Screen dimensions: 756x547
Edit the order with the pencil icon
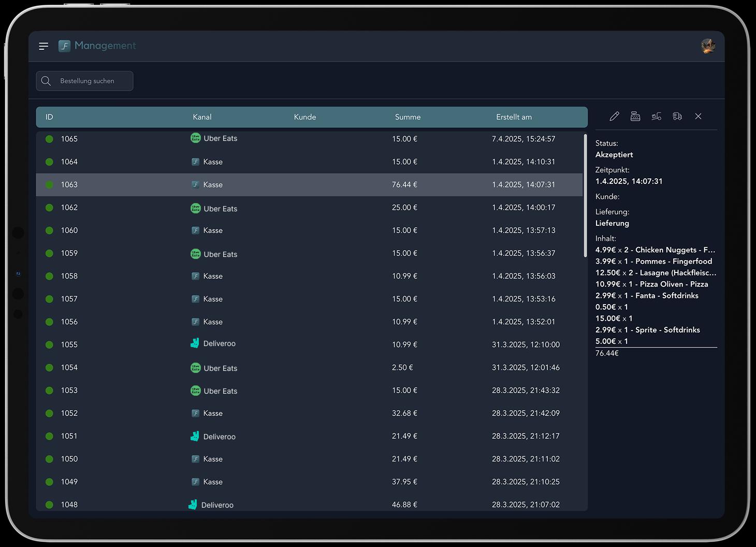click(x=614, y=117)
